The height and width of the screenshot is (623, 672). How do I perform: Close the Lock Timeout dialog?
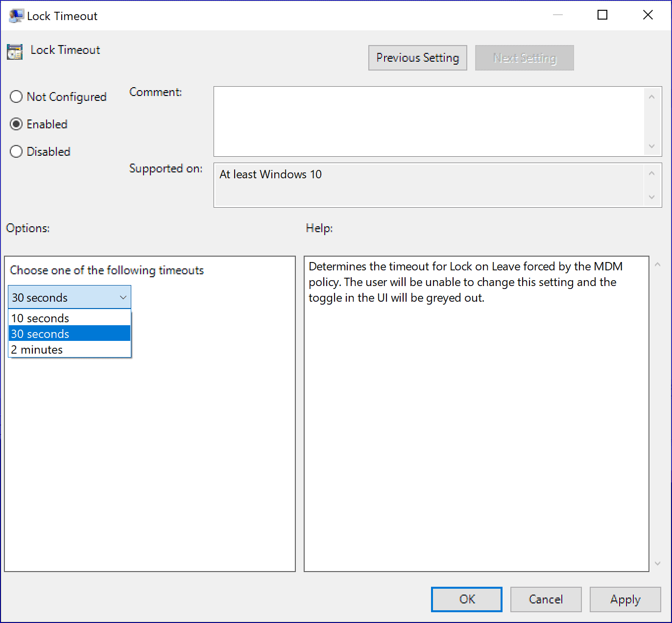coord(648,15)
